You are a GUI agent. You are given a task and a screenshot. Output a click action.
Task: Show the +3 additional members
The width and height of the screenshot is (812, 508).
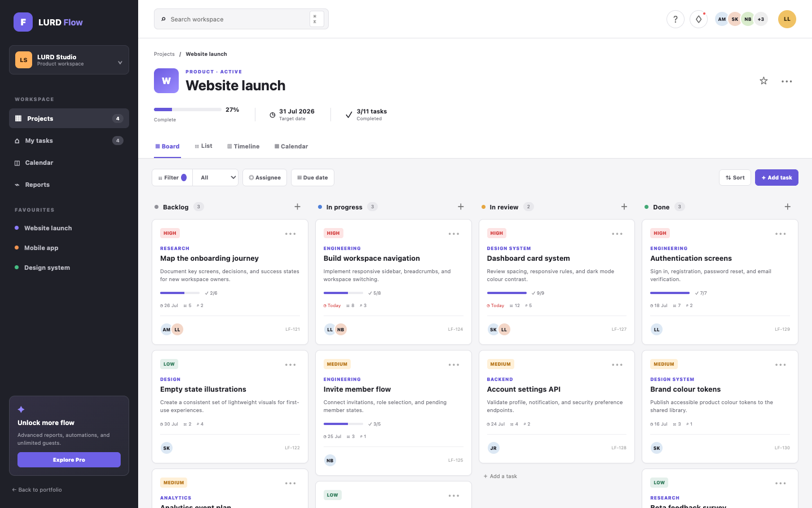(761, 19)
